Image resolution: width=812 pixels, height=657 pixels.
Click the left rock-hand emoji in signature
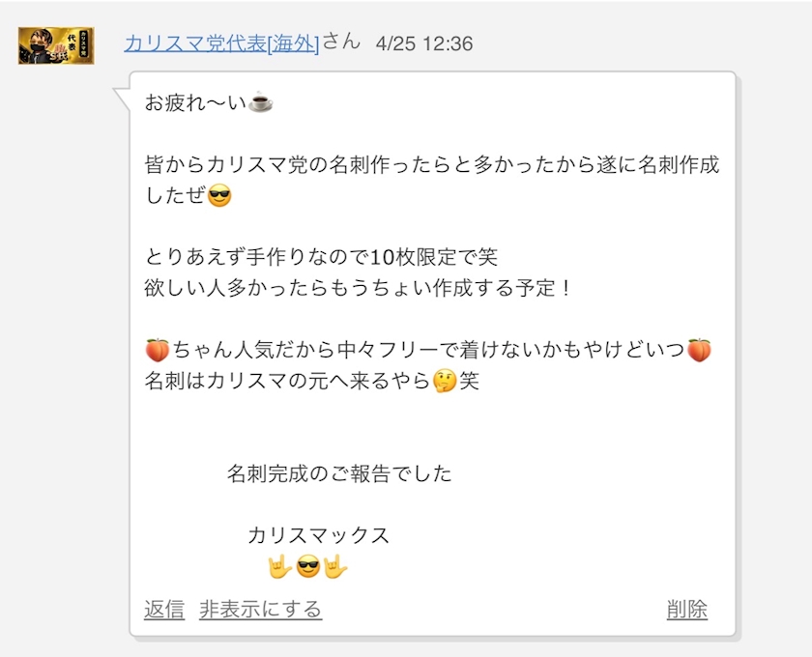pos(279,567)
